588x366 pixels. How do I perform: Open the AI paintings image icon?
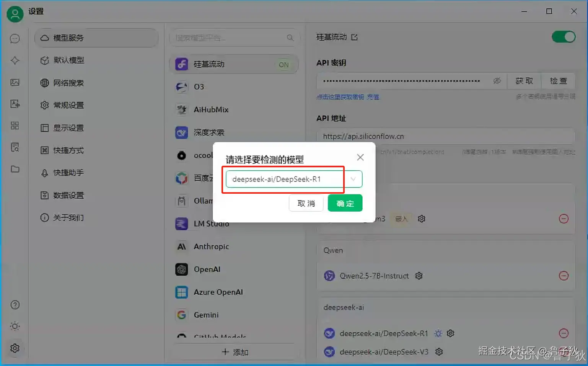tap(15, 82)
